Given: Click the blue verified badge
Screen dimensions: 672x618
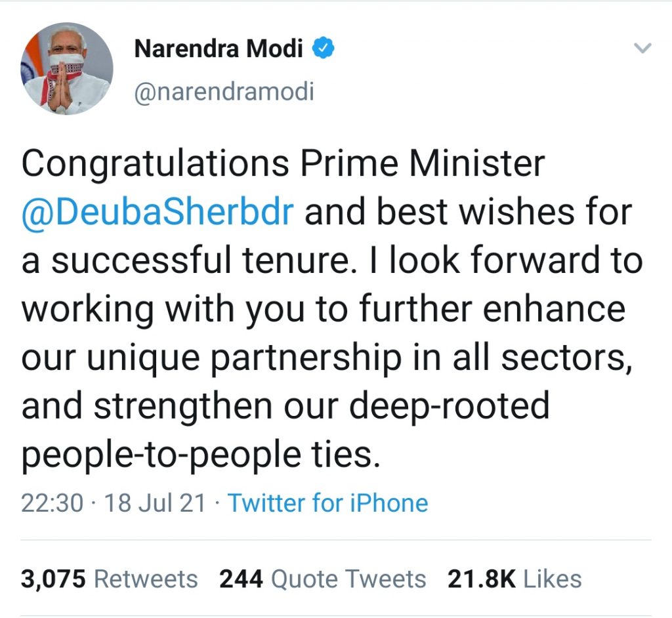Looking at the screenshot, I should 323,48.
